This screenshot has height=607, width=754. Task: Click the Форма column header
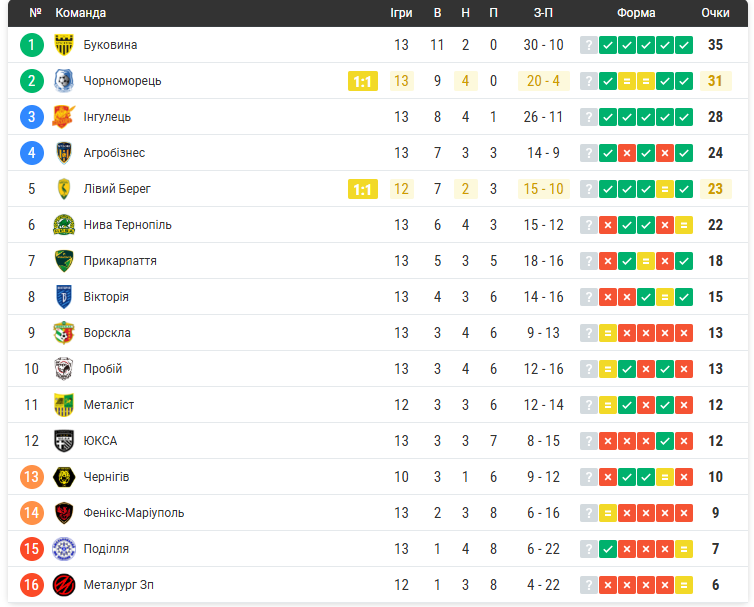[636, 13]
